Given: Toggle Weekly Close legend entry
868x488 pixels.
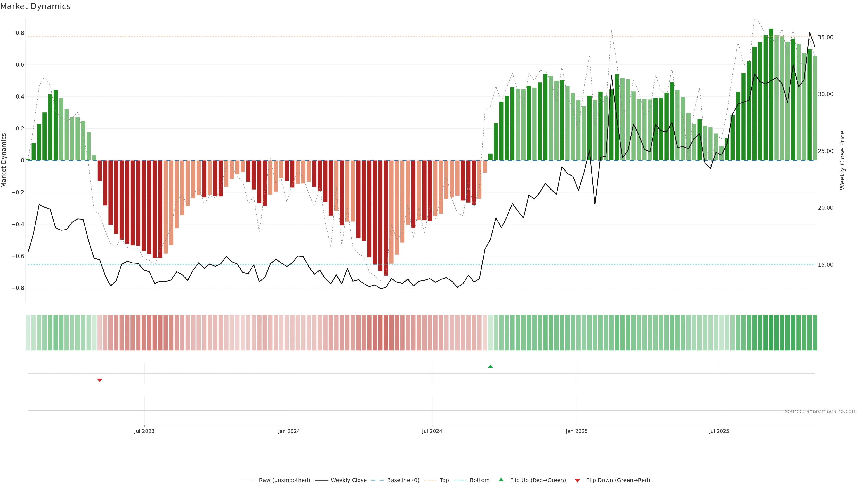Looking at the screenshot, I should (348, 480).
